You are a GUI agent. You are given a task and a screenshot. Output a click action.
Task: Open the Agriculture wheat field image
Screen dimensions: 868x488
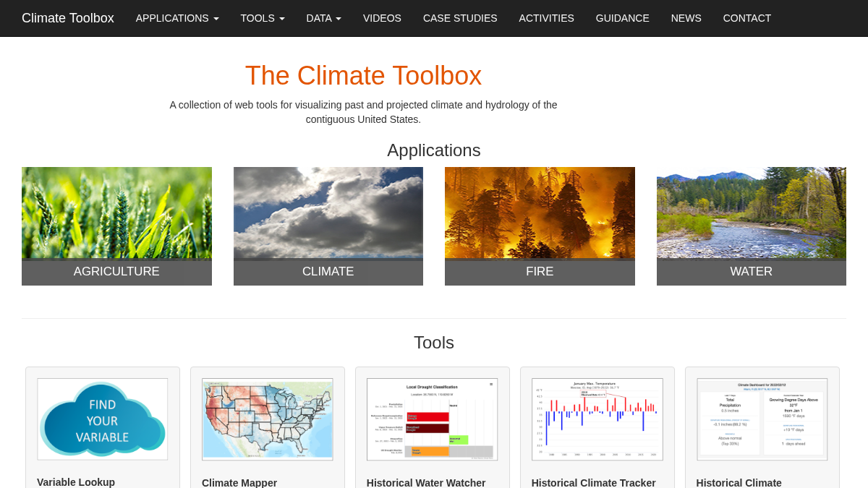coord(116,213)
